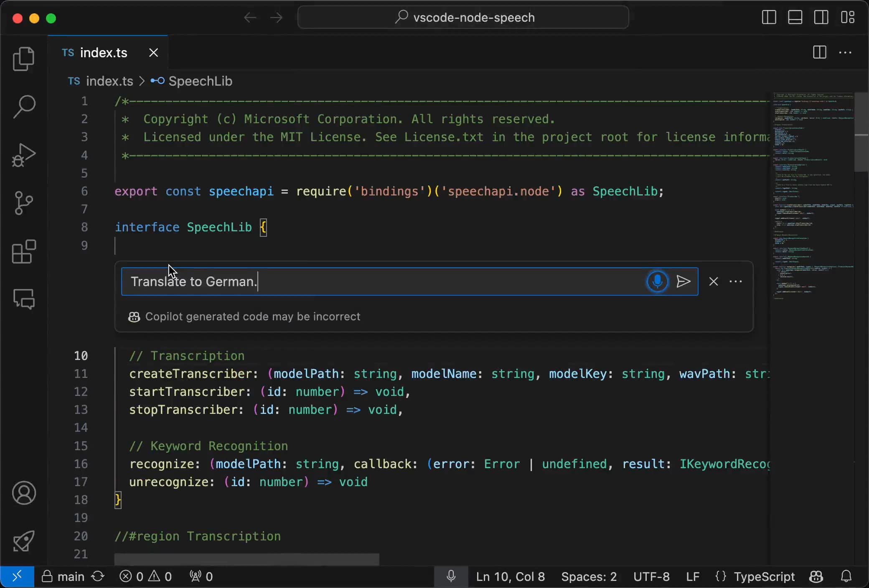The image size is (869, 588).
Task: Click the horizontal scrollbar of the editor
Action: [247, 559]
